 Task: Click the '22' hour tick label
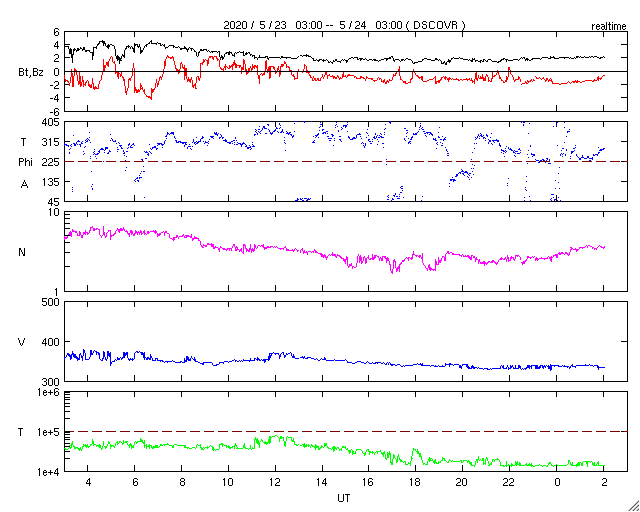(x=509, y=482)
